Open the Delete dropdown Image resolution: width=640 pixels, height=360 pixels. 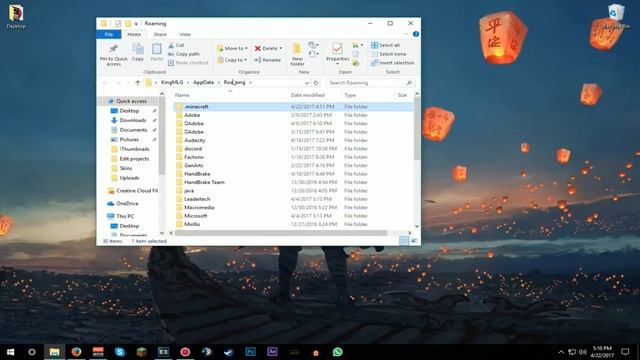(268, 48)
